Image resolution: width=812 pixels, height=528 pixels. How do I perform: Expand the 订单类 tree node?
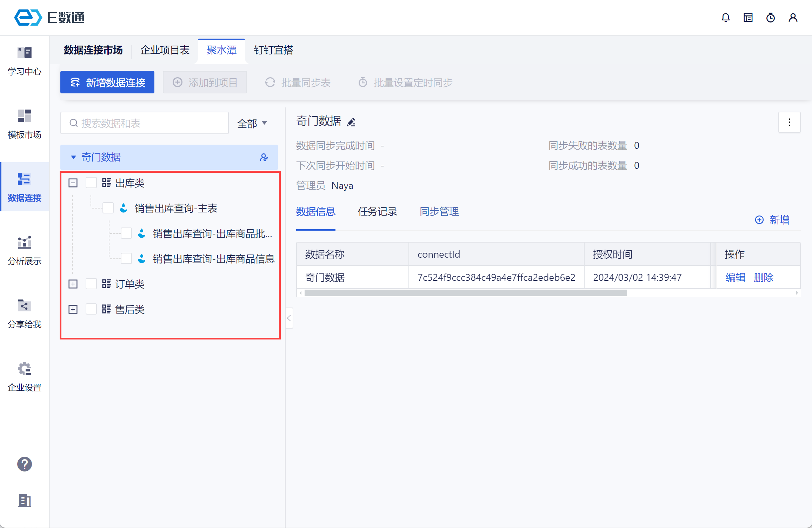click(x=73, y=284)
